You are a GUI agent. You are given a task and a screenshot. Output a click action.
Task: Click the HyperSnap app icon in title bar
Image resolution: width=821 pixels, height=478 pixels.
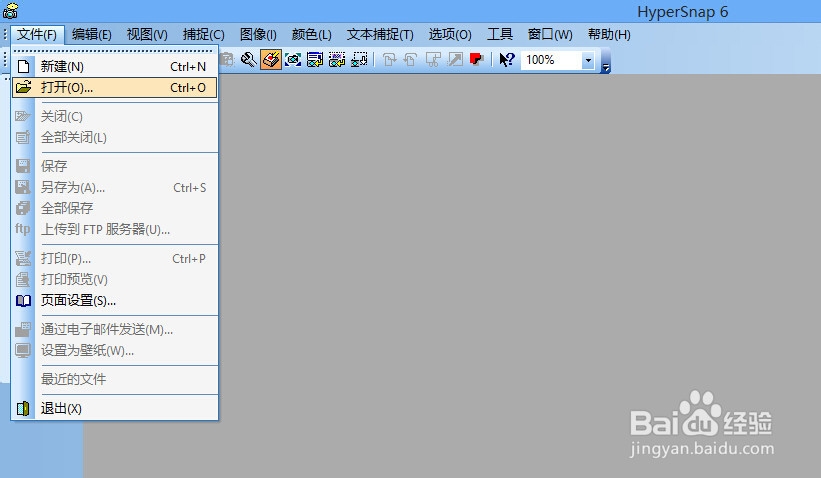(10, 10)
